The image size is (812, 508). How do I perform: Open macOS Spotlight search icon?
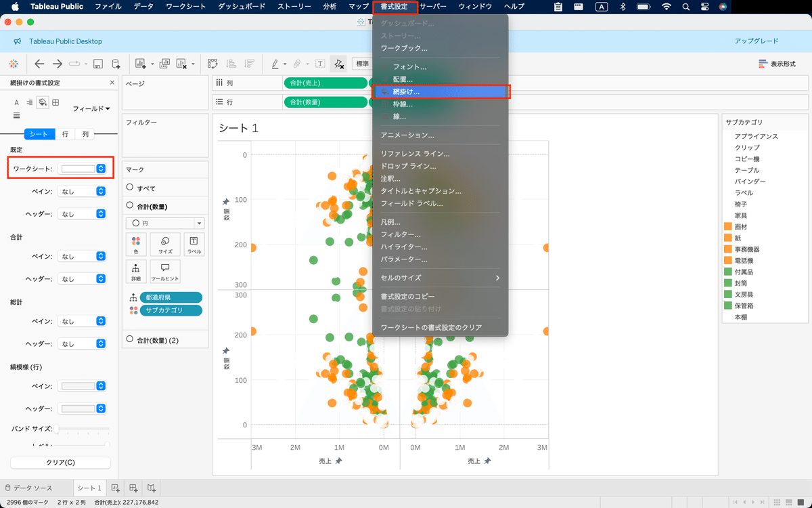tap(686, 6)
